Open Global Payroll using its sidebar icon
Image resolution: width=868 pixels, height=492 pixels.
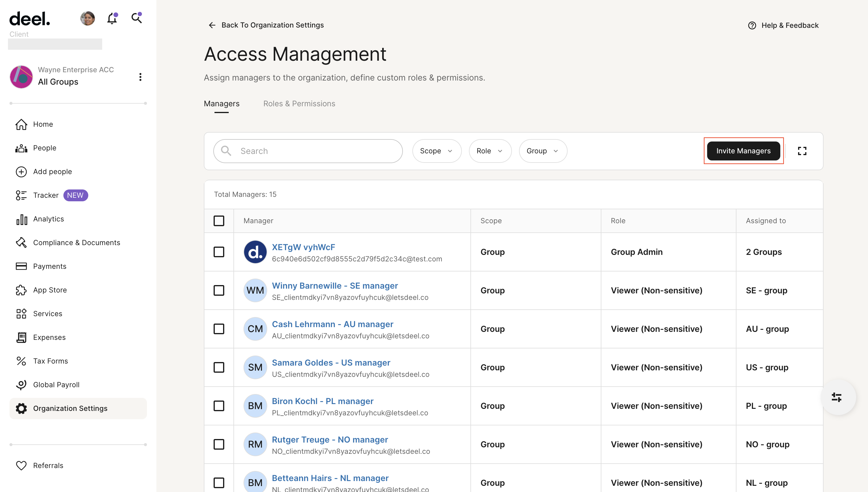pyautogui.click(x=21, y=385)
